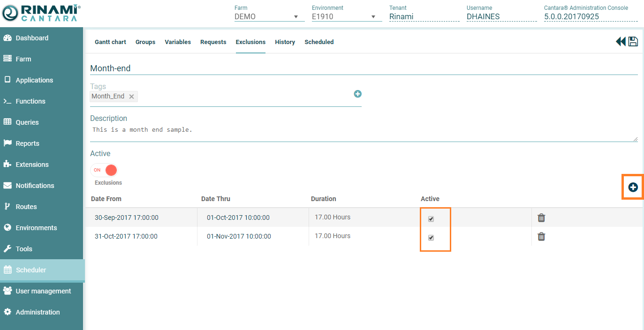This screenshot has width=644, height=330.
Task: Click in the Description text area
Action: tap(364, 133)
